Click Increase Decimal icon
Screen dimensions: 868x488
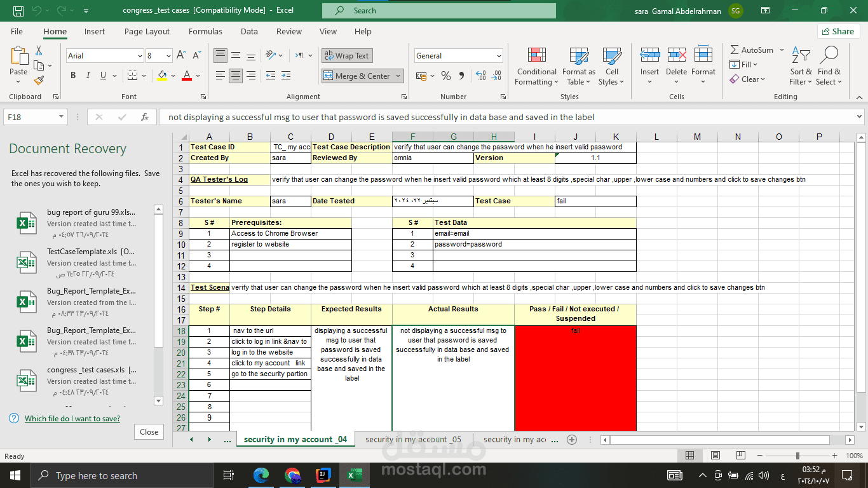click(x=480, y=76)
